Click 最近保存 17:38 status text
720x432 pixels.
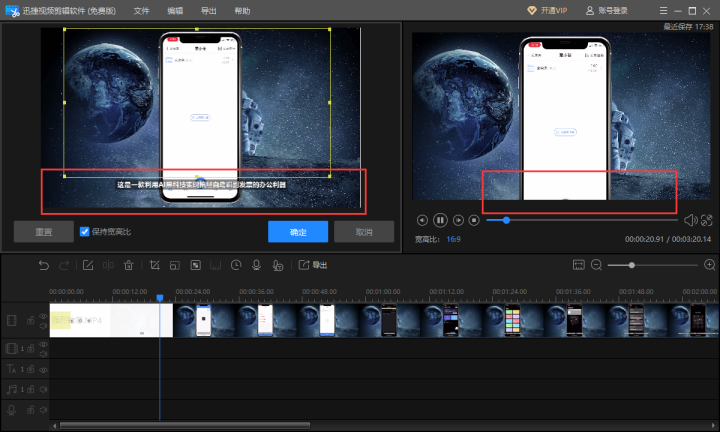pos(688,27)
